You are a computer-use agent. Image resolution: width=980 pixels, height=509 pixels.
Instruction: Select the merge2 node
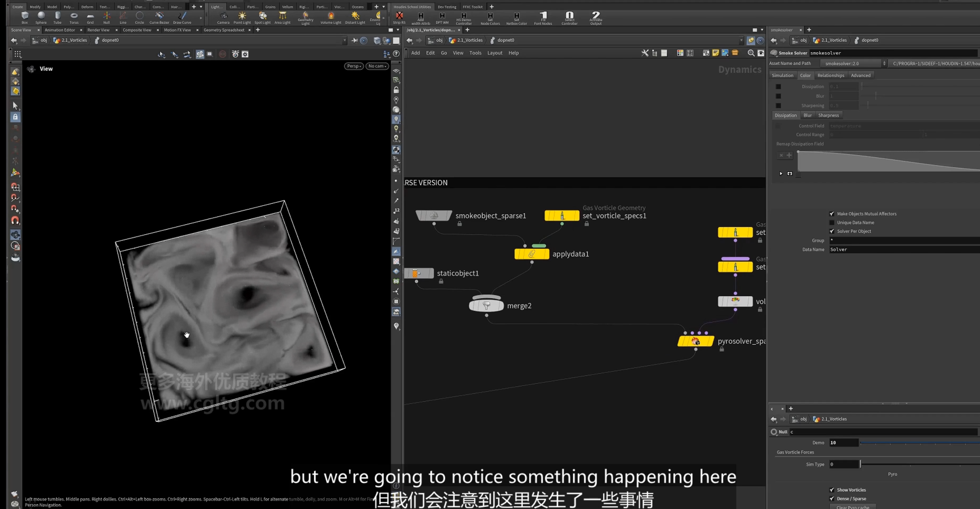point(486,305)
